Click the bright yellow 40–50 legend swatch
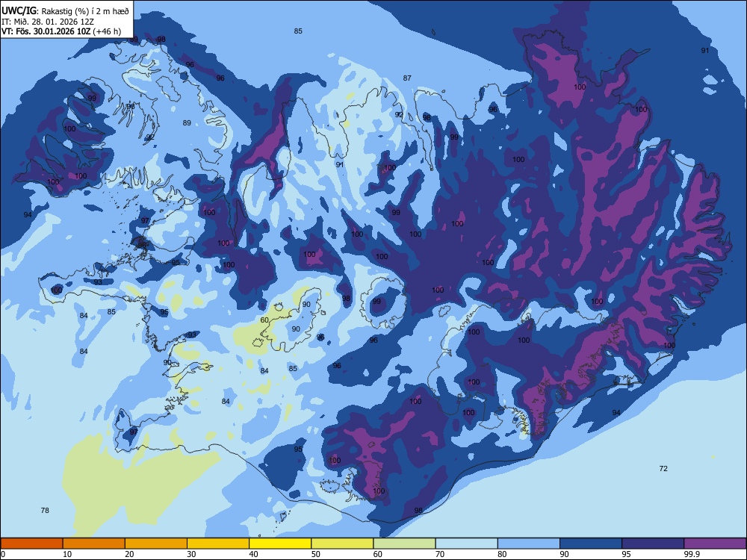Screen dimensions: 747x560 pyautogui.click(x=280, y=544)
